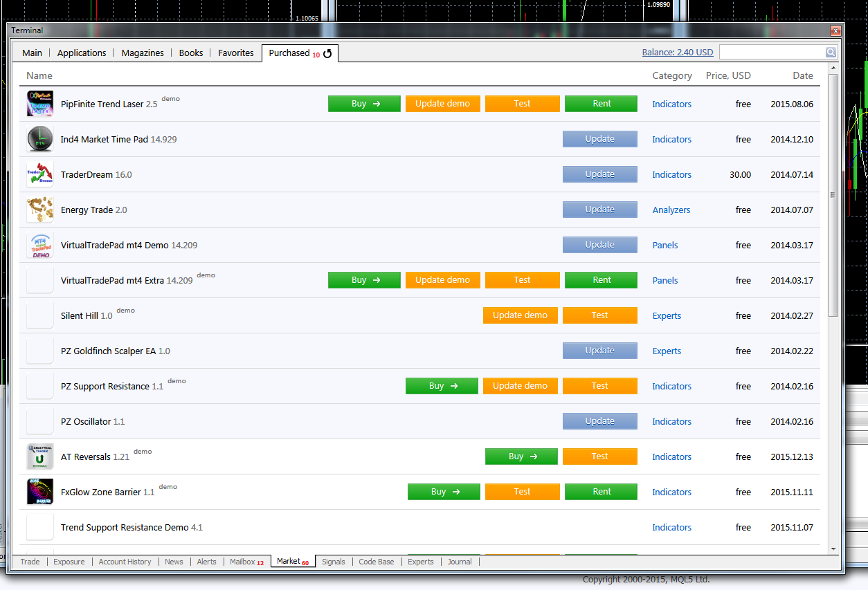The image size is (868, 590).
Task: Click the FxGlow Zone Barrier icon
Action: 40,492
